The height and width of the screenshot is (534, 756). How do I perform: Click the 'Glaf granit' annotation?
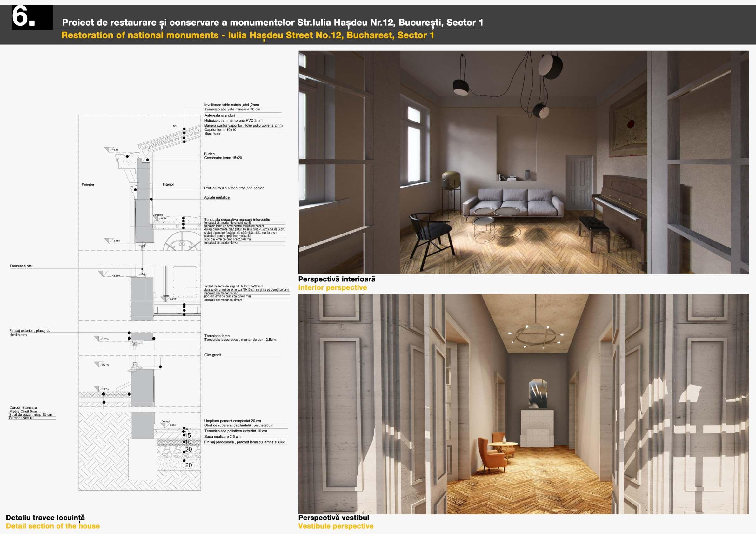(x=213, y=355)
